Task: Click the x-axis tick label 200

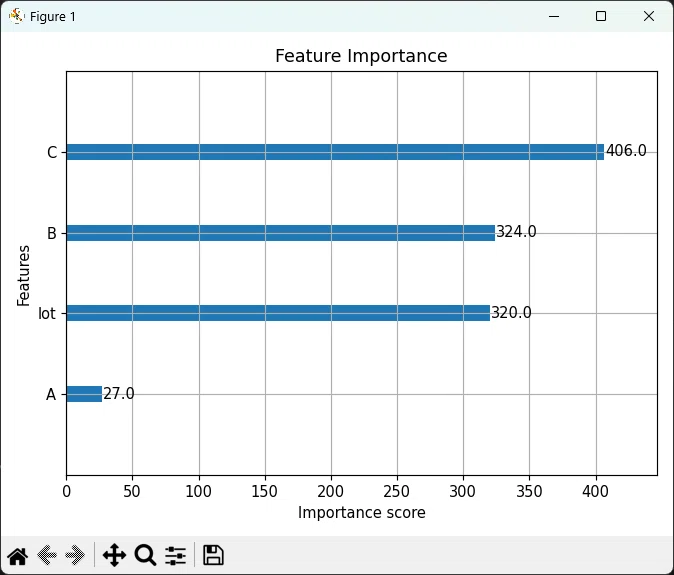Action: tap(331, 491)
